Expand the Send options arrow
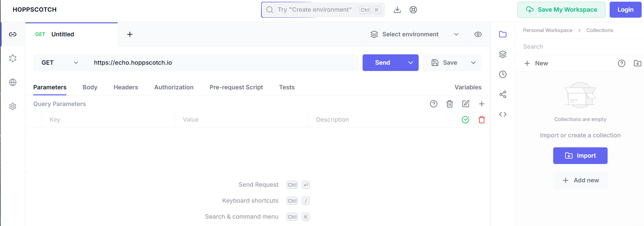 (x=411, y=63)
